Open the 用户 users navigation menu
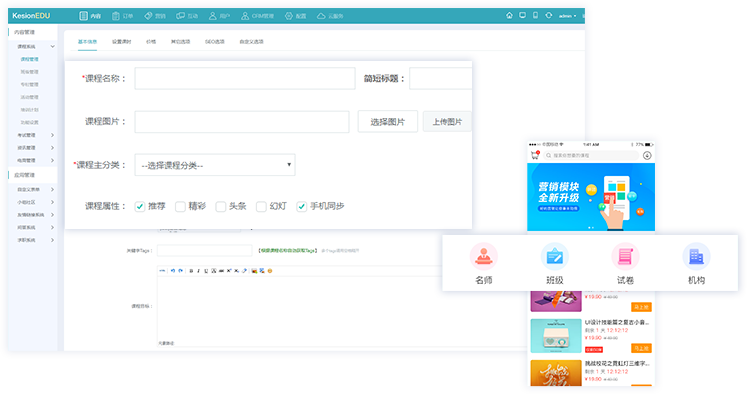 219,16
